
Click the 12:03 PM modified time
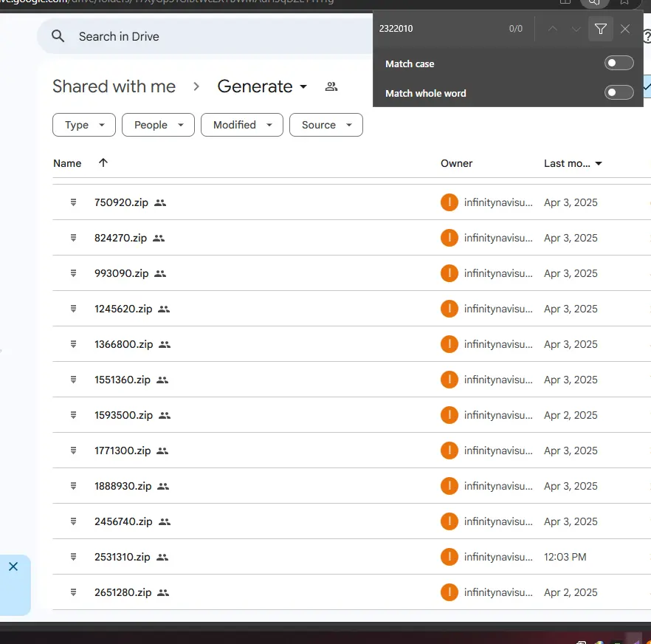(565, 557)
